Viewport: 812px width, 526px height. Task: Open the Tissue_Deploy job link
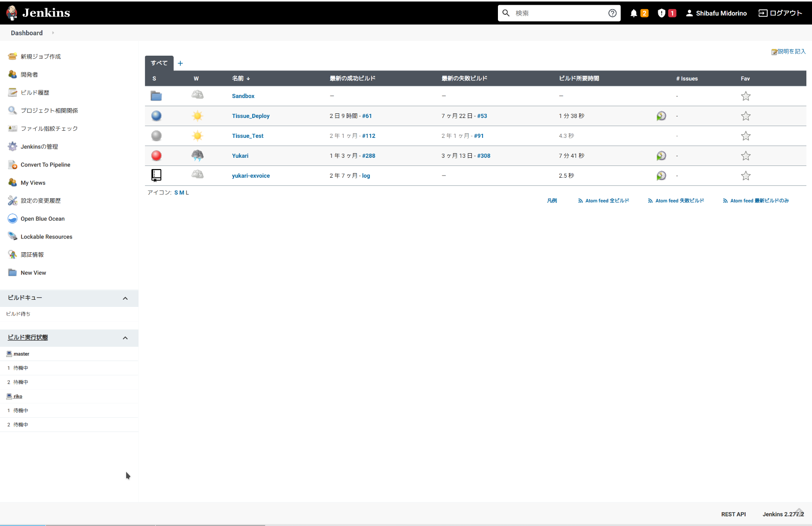pos(251,116)
